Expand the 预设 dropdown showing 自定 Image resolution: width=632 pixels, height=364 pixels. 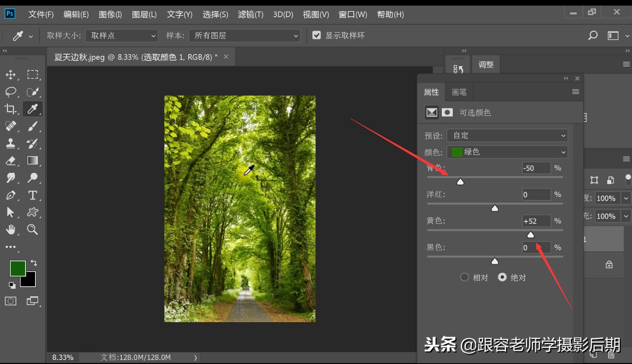click(507, 135)
